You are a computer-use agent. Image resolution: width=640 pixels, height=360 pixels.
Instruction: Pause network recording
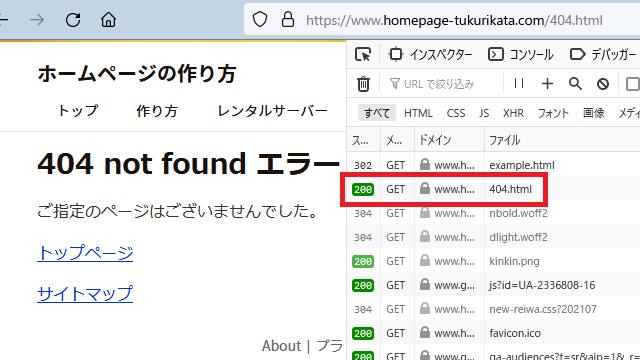pos(519,84)
